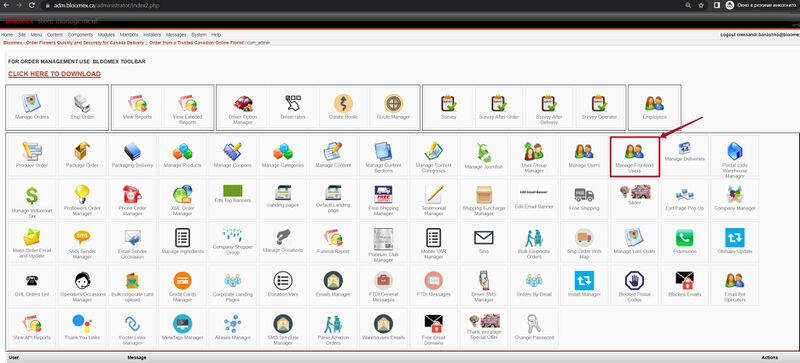The image size is (800, 363).
Task: Open the Mambots menu
Action: pos(129,35)
